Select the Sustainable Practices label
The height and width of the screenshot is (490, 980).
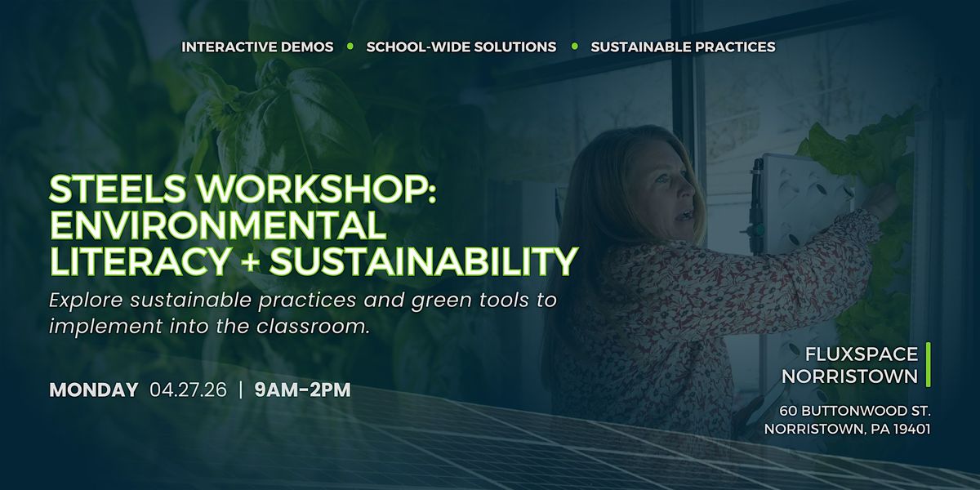click(683, 47)
